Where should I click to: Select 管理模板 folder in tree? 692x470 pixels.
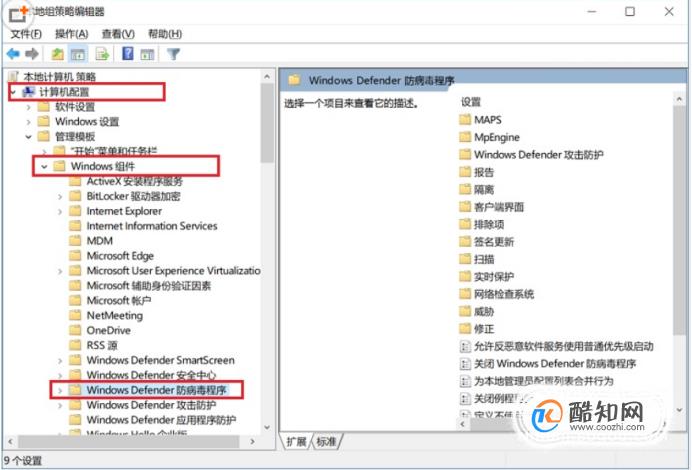75,136
